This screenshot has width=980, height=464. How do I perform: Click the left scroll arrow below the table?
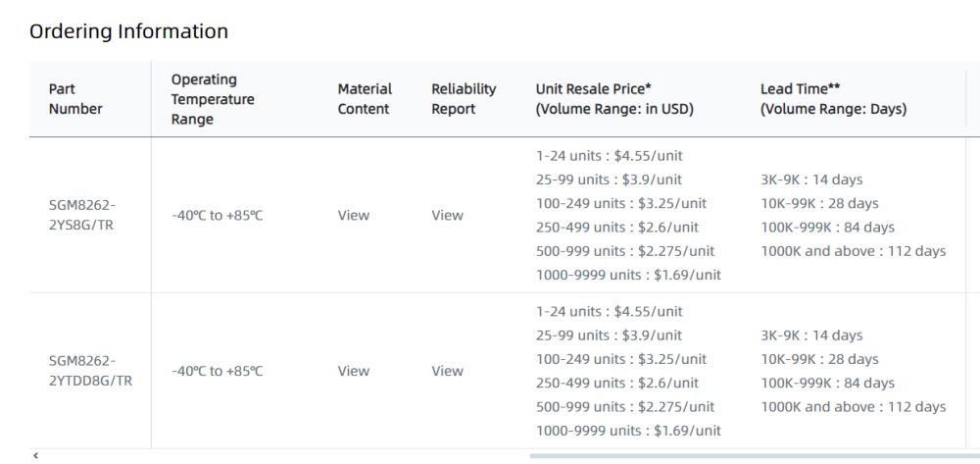[36, 456]
